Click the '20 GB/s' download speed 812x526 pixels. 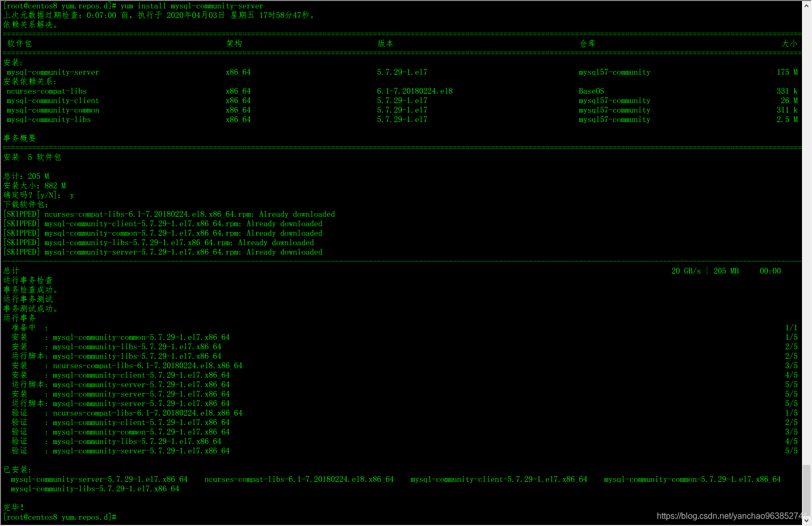pyautogui.click(x=686, y=271)
